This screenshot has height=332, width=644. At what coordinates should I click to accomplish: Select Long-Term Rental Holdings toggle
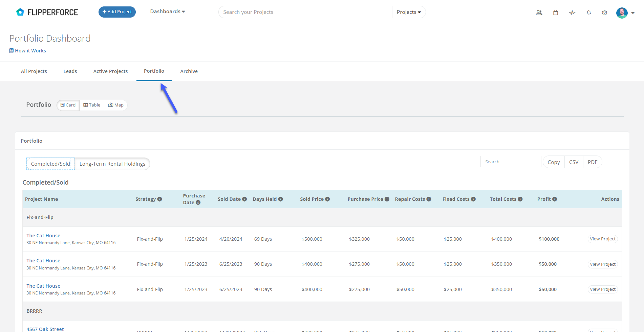[x=112, y=164]
